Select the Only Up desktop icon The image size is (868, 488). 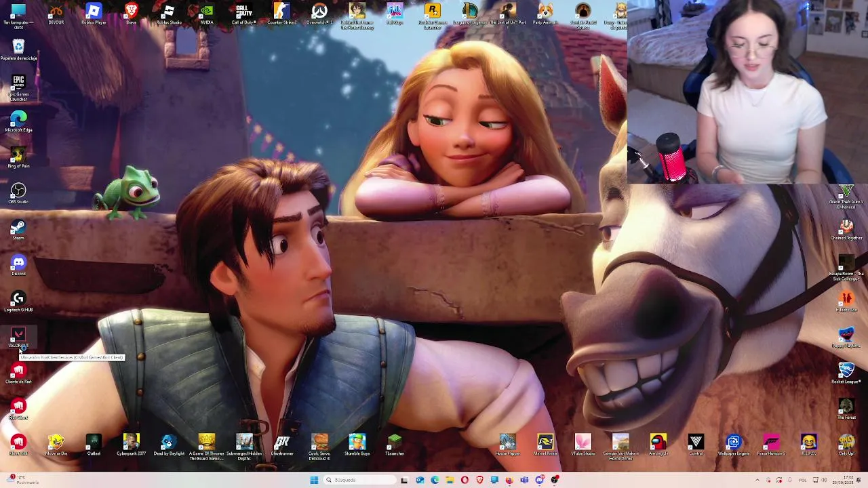tap(846, 445)
